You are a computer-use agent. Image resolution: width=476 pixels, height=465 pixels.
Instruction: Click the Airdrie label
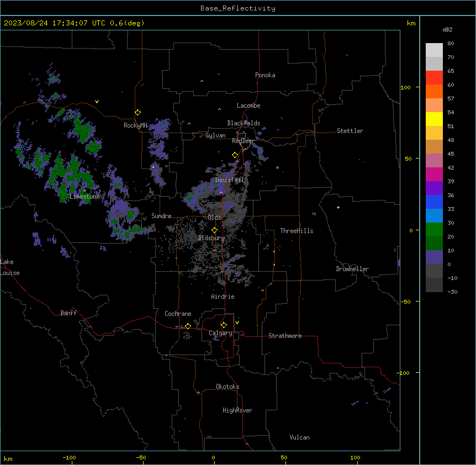pyautogui.click(x=223, y=297)
